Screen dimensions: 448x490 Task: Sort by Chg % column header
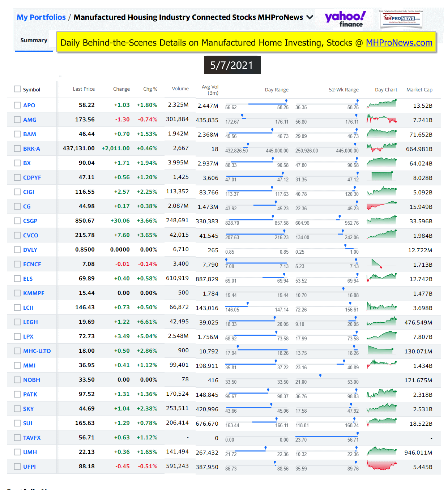tap(150, 89)
